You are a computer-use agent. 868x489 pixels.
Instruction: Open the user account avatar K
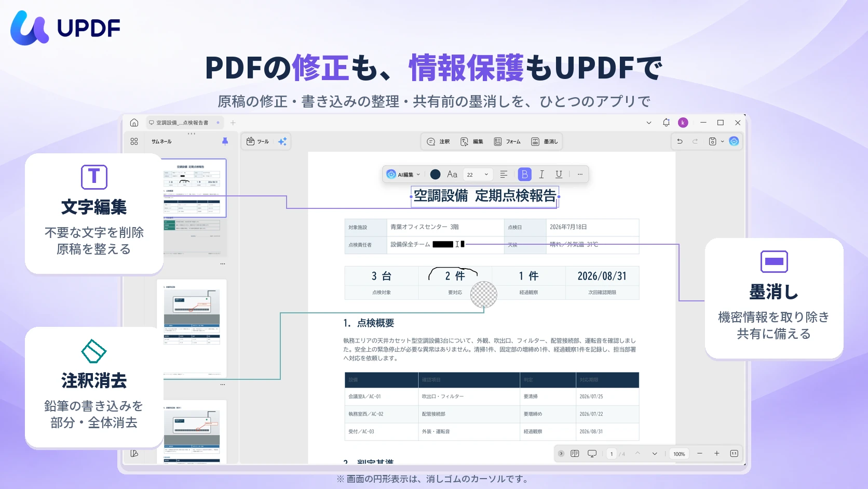coord(683,123)
